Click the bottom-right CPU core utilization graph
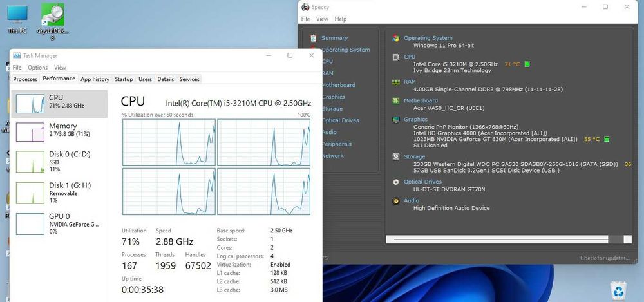The width and height of the screenshot is (644, 302). [x=263, y=191]
